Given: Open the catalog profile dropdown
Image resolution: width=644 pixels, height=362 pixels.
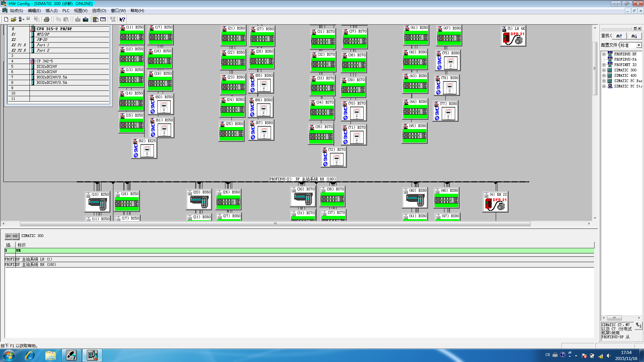Looking at the screenshot, I should 638,45.
